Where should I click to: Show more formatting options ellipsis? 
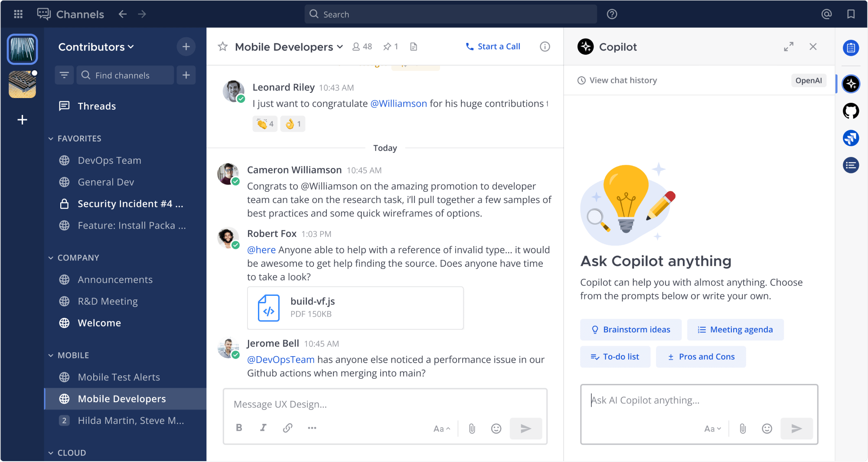pos(312,428)
